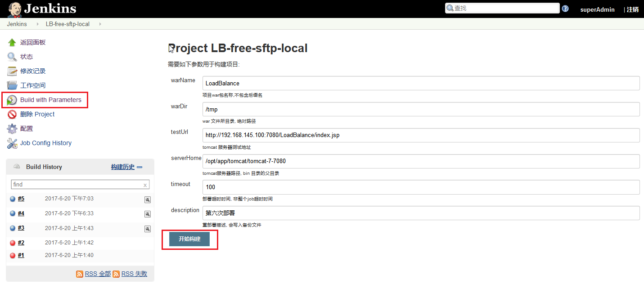Expand the LB-free-sftp-local breadcrumb arrow
This screenshot has width=644, height=284.
pyautogui.click(x=99, y=24)
